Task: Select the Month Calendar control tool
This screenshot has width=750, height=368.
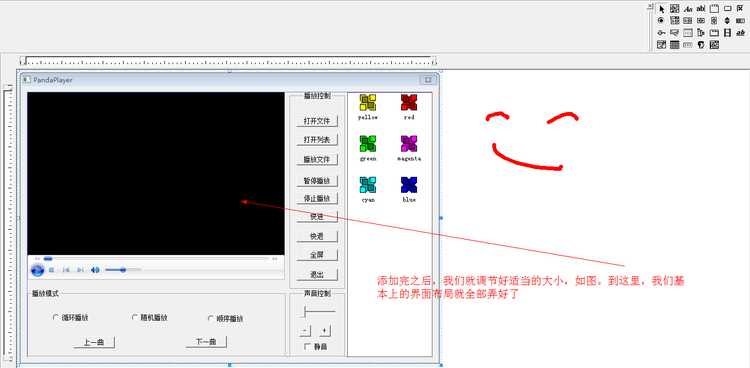Action: 674,45
